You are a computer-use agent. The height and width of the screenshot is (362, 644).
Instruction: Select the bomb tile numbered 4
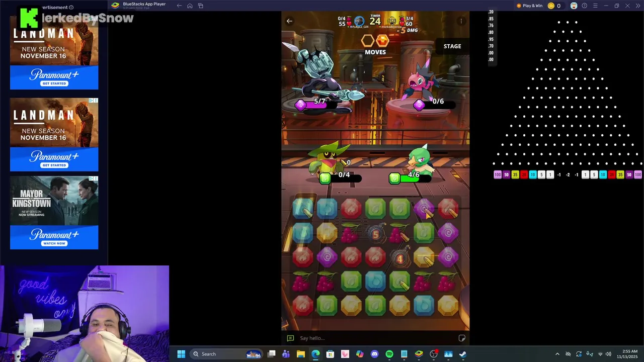click(x=400, y=258)
